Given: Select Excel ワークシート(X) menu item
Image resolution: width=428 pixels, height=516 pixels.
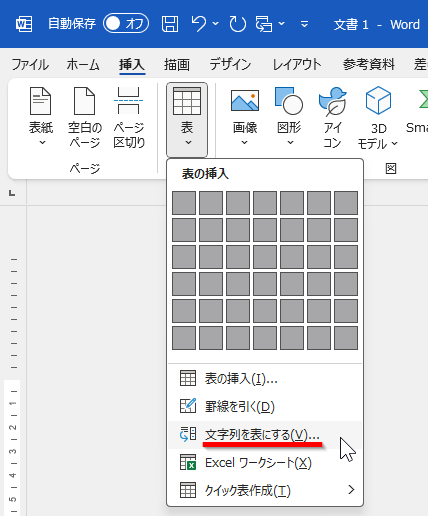Looking at the screenshot, I should pyautogui.click(x=265, y=463).
